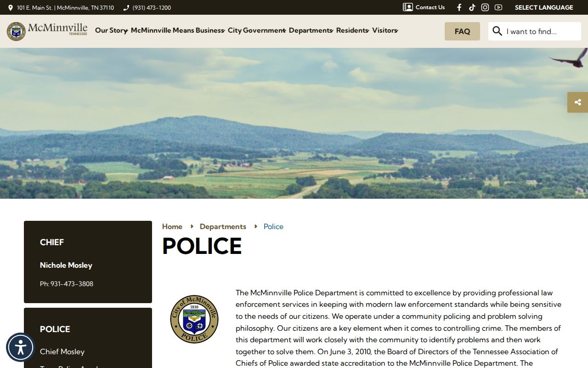
Task: Click the Police breadcrumb
Action: pyautogui.click(x=273, y=226)
